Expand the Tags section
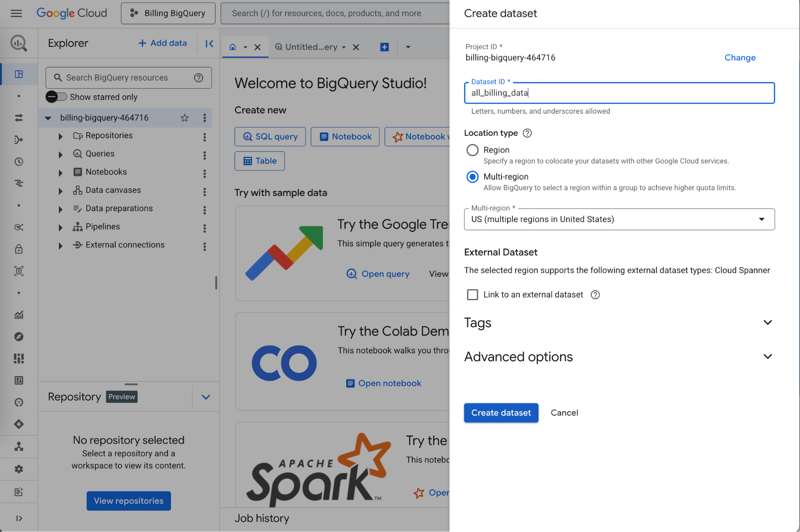The width and height of the screenshot is (800, 532). (767, 323)
